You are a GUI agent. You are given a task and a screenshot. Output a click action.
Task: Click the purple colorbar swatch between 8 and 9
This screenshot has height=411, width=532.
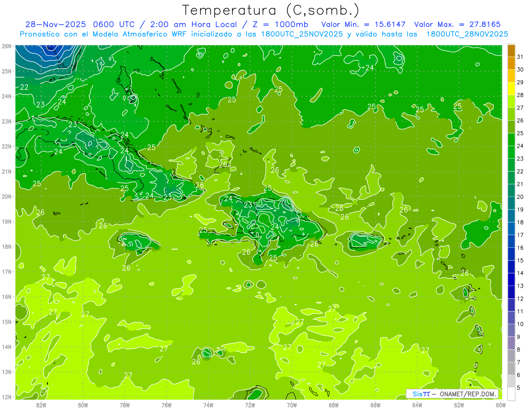click(x=511, y=343)
